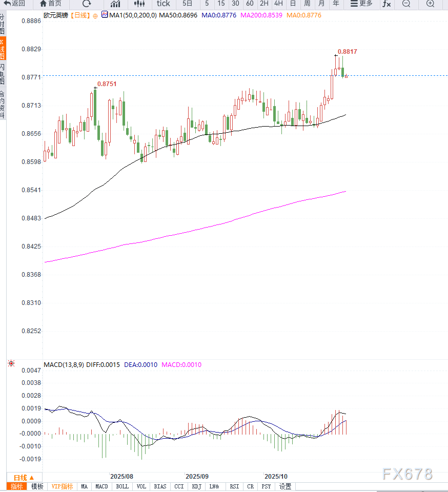Open the 闪电图 side tab
The height and width of the screenshot is (492, 448).
point(3,75)
